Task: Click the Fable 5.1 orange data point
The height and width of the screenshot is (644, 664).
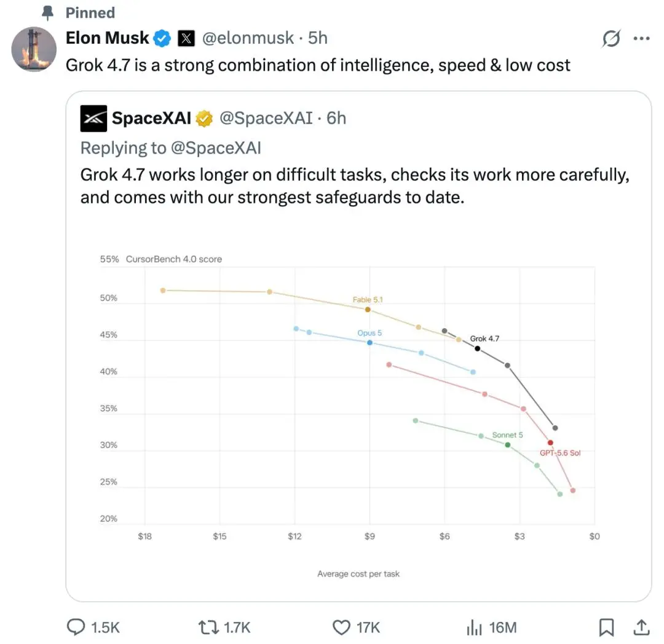Action: point(368,310)
